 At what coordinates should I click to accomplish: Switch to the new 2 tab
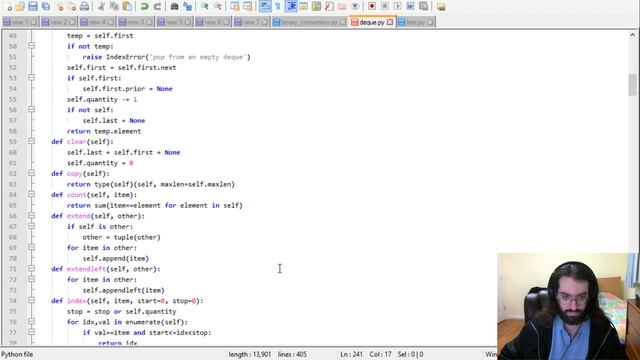click(x=58, y=22)
